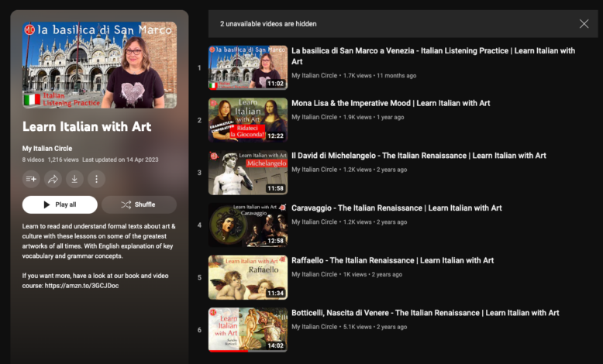Click the save playlist icon
The height and width of the screenshot is (364, 603).
(x=32, y=179)
